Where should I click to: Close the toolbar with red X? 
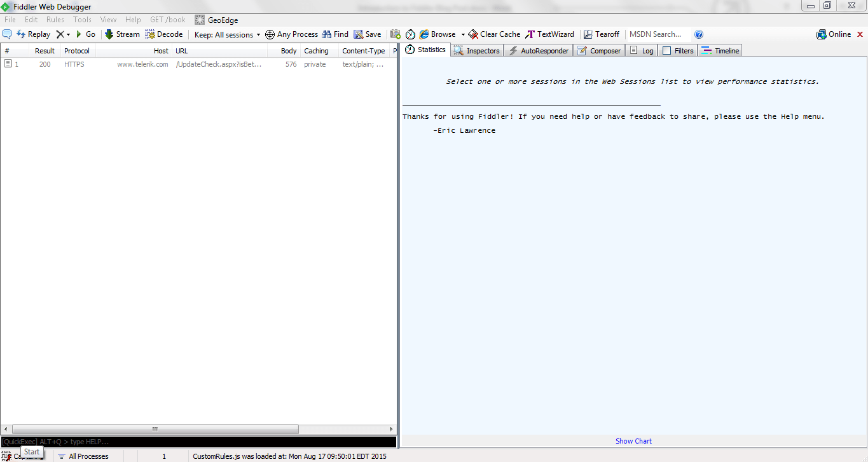pos(860,34)
